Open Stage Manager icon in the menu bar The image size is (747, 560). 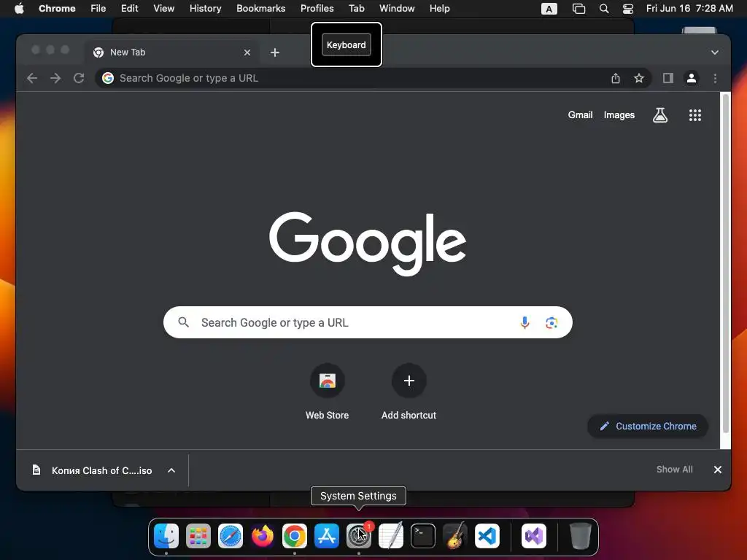point(578,9)
